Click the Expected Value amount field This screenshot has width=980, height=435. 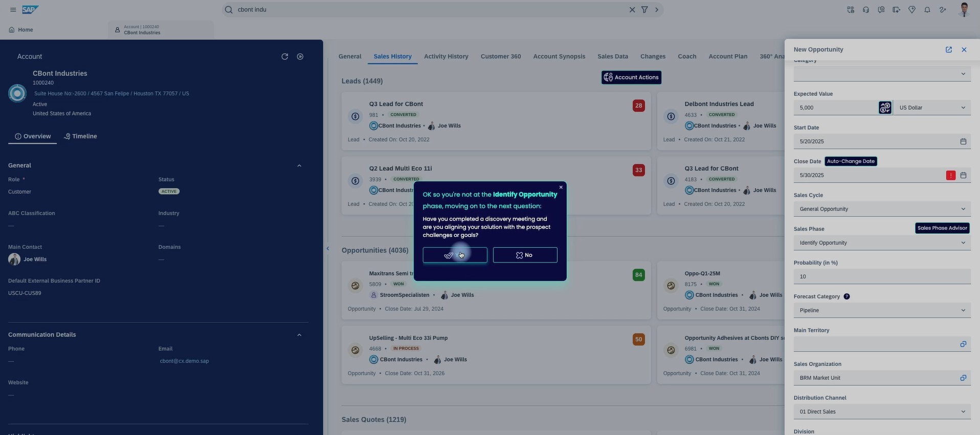click(836, 107)
